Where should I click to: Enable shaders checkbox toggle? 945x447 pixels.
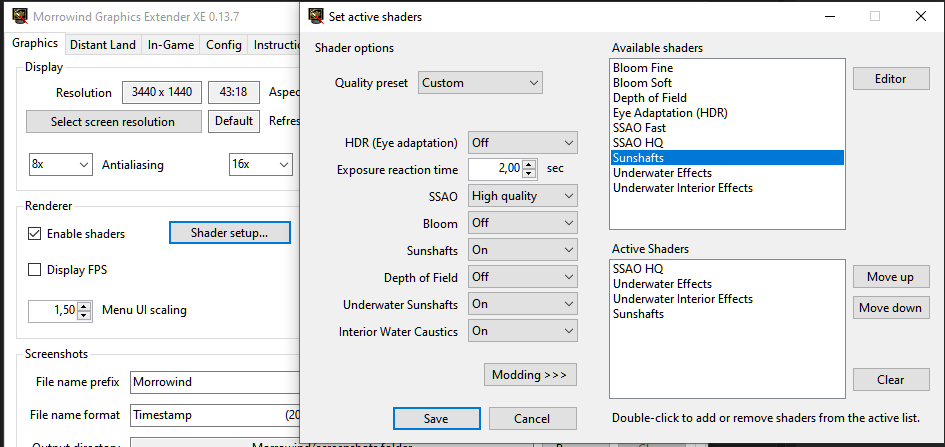tap(35, 234)
